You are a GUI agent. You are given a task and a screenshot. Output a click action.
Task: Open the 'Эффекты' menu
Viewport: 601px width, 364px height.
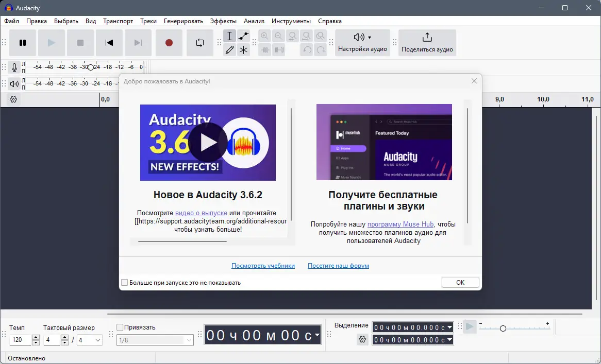pos(224,21)
